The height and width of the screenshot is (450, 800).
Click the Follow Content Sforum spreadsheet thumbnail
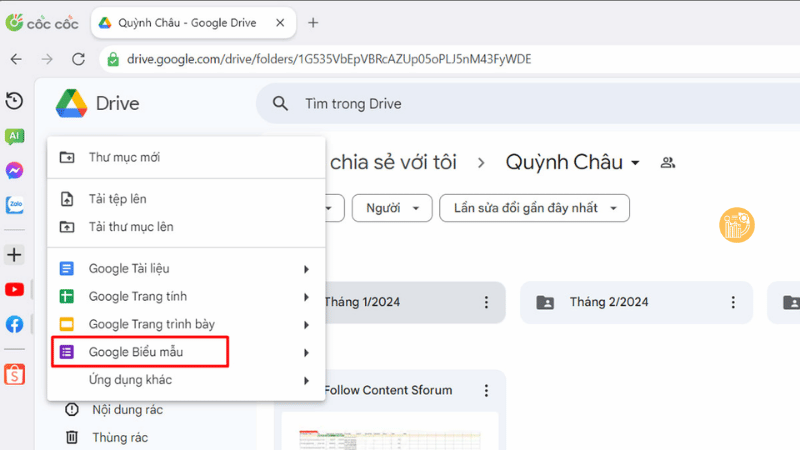coord(390,432)
